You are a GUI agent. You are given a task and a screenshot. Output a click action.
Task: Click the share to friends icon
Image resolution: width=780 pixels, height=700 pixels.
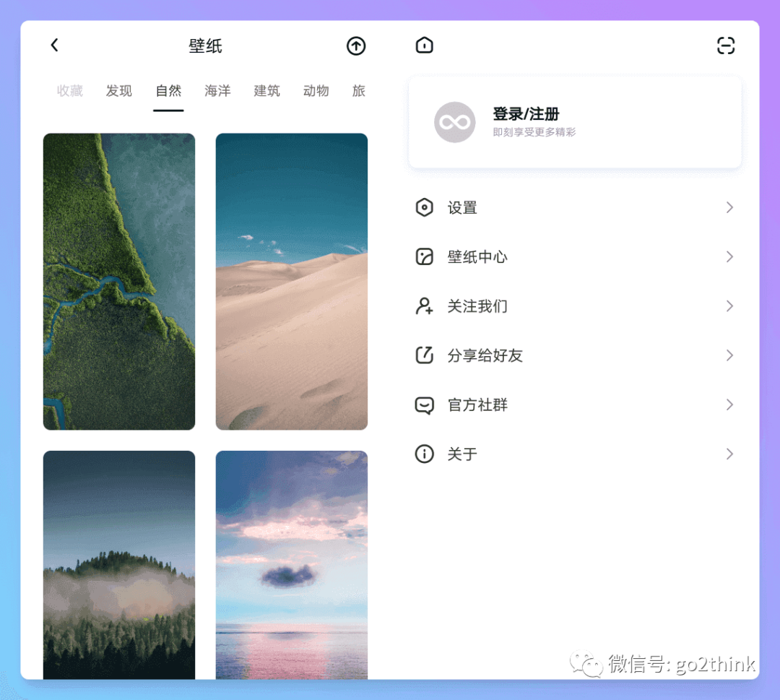pos(425,355)
